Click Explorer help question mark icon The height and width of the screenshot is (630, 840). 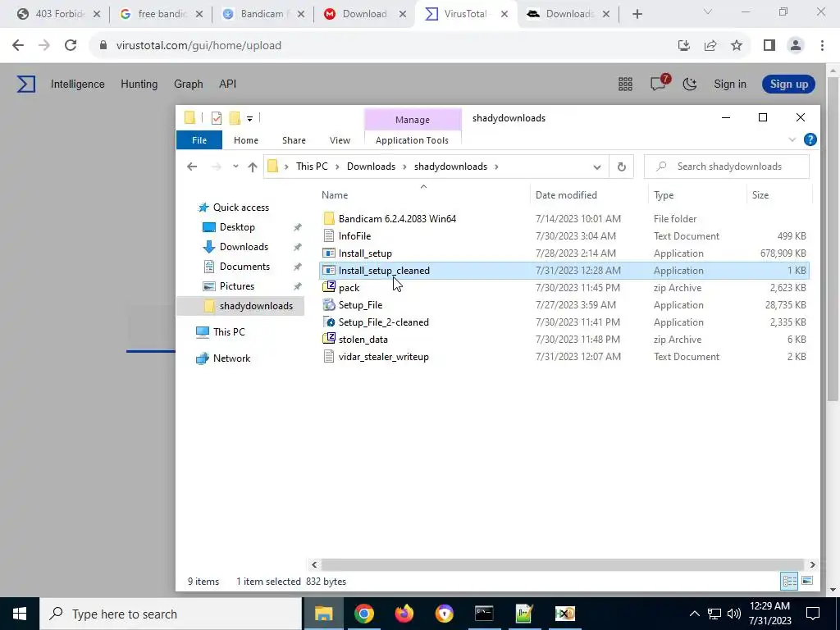click(x=810, y=139)
